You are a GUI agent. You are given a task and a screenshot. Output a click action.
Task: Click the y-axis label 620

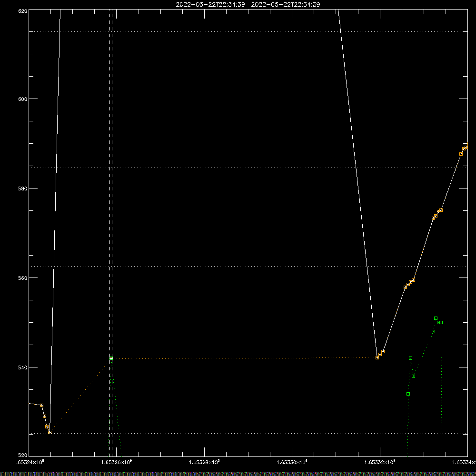23,11
